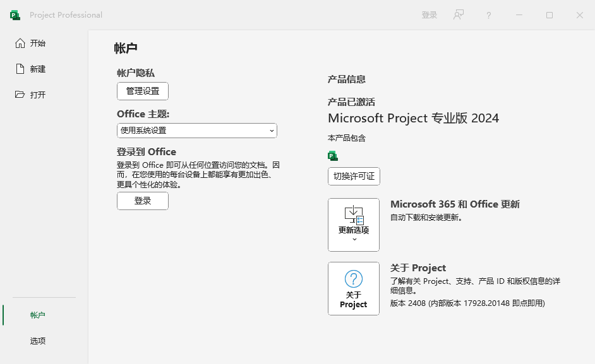Select 帐户 in the left sidebar

[37, 315]
